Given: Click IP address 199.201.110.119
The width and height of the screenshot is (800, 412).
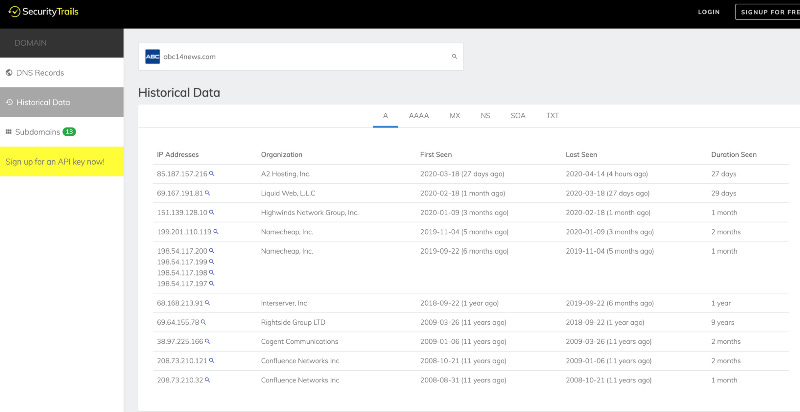Looking at the screenshot, I should [x=184, y=231].
